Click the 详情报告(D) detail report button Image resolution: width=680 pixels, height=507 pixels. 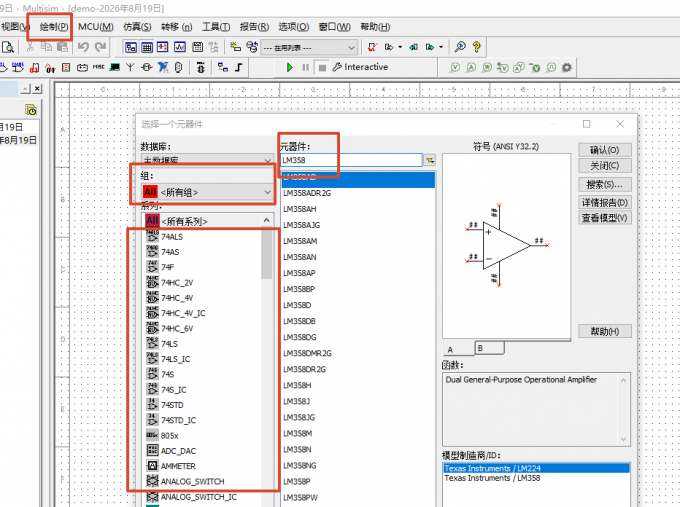pos(605,203)
